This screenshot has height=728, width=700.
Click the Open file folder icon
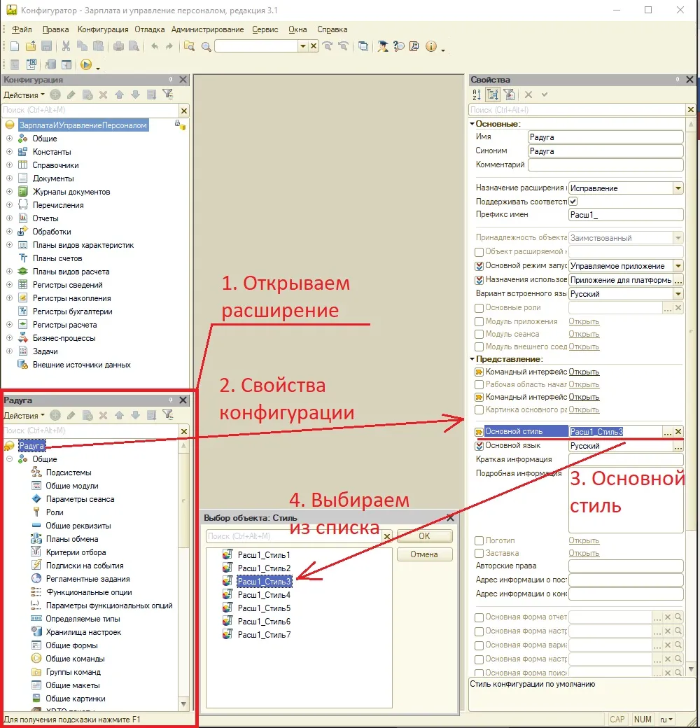point(31,46)
